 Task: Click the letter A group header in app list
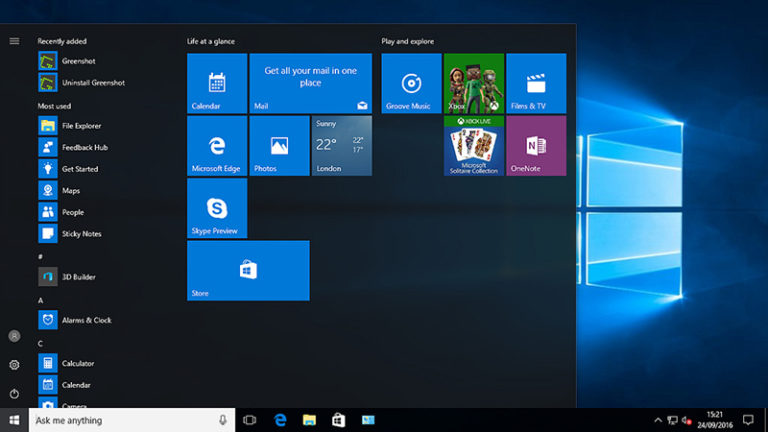[x=41, y=300]
